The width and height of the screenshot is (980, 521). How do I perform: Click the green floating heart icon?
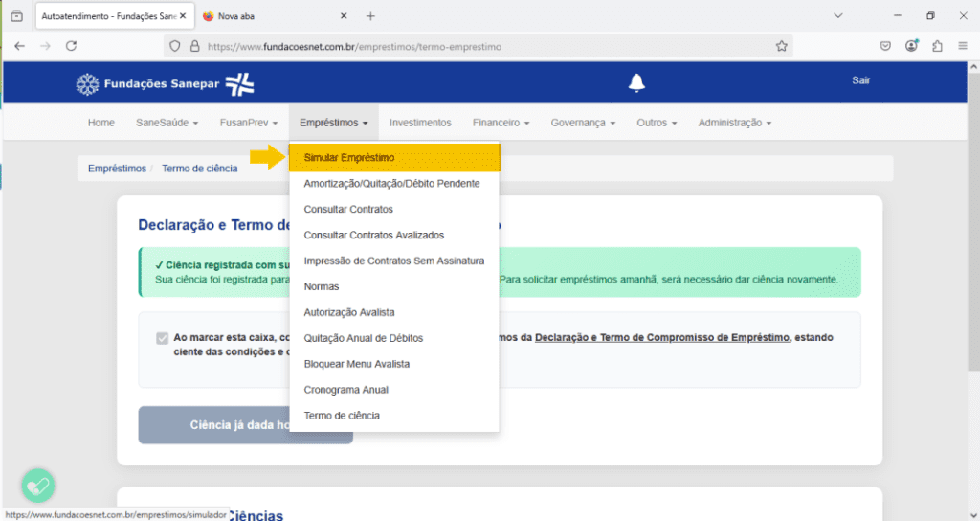click(x=38, y=486)
